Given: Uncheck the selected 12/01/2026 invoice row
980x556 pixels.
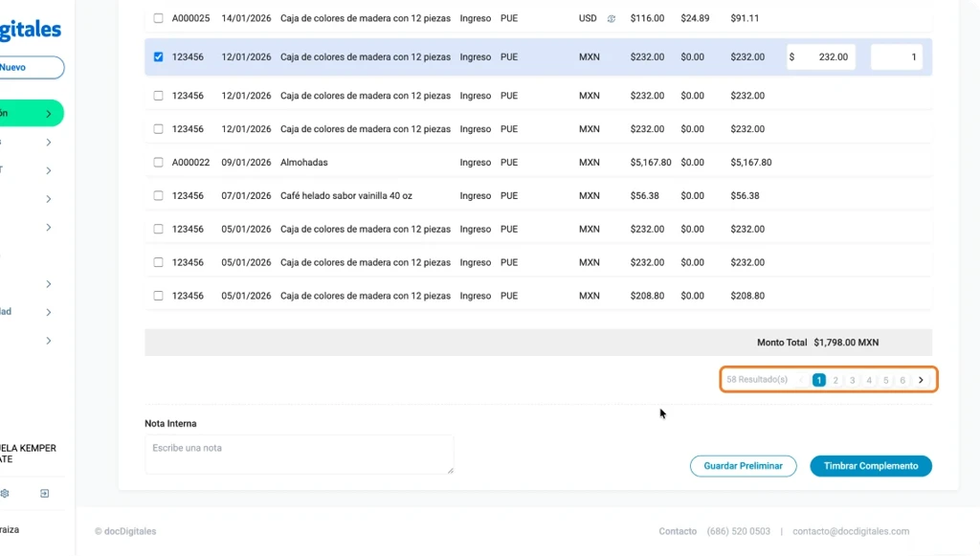Looking at the screenshot, I should click(159, 57).
